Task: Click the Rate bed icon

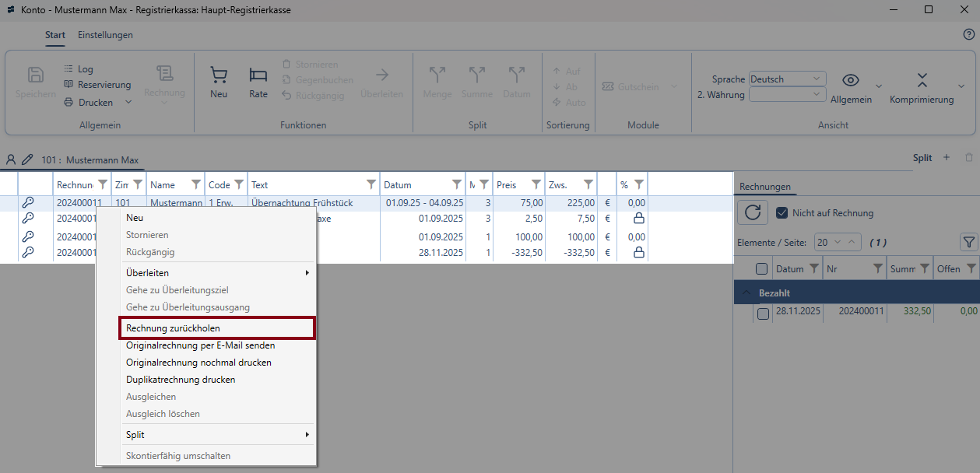Action: [x=258, y=75]
